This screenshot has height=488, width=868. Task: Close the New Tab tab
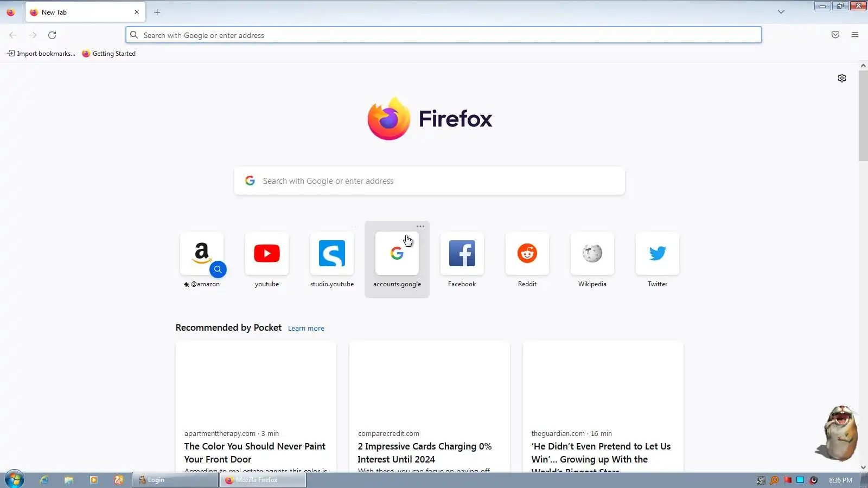(137, 12)
